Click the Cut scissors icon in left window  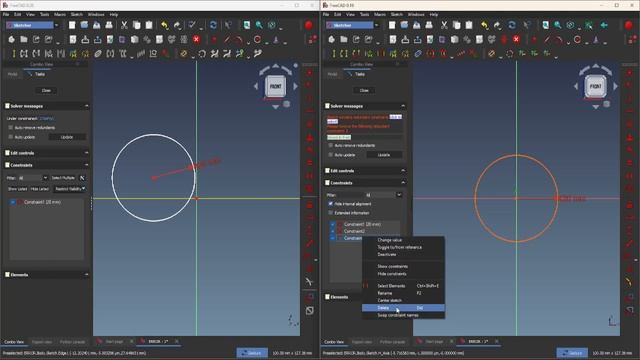coord(124,25)
